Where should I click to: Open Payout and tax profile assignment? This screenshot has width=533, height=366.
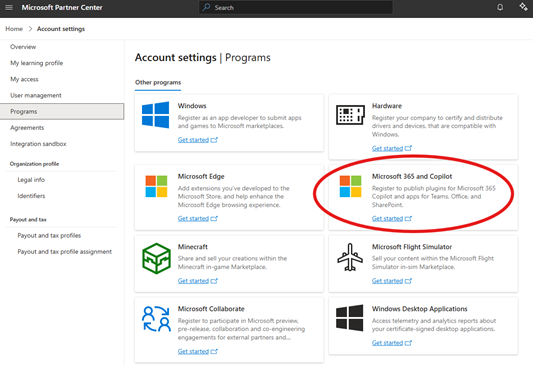pos(65,252)
